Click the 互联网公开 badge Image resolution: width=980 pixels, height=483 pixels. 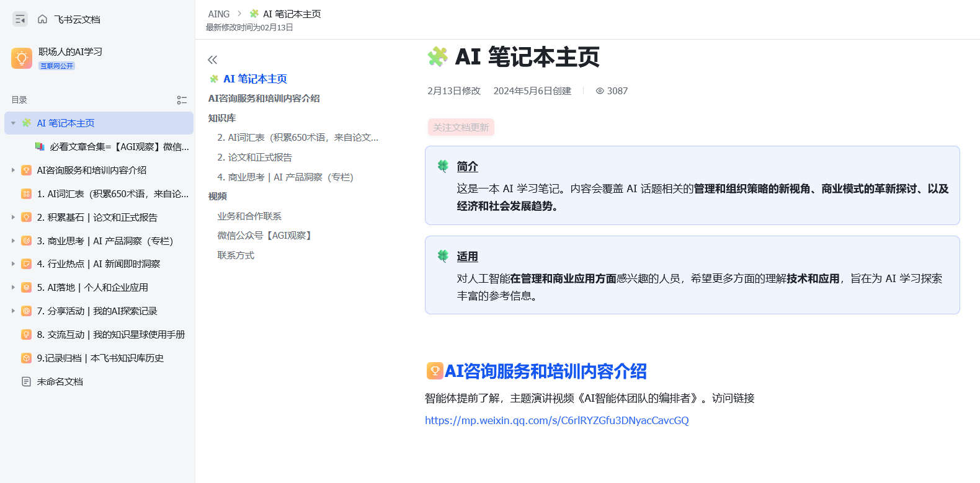click(x=57, y=66)
